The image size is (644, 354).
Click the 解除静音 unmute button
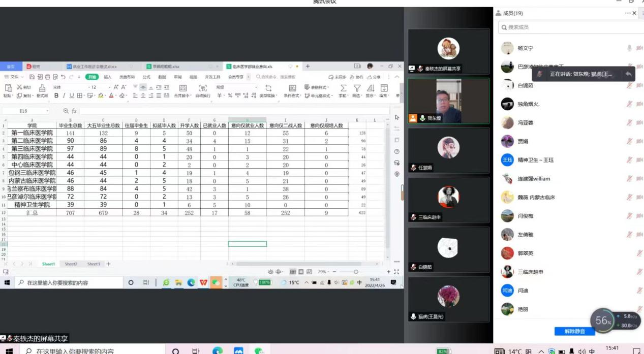point(574,331)
